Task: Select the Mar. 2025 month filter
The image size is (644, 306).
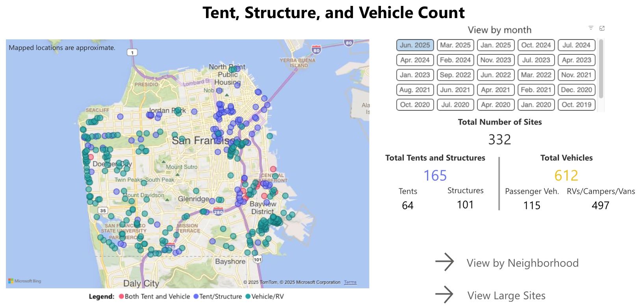Action: (x=455, y=45)
